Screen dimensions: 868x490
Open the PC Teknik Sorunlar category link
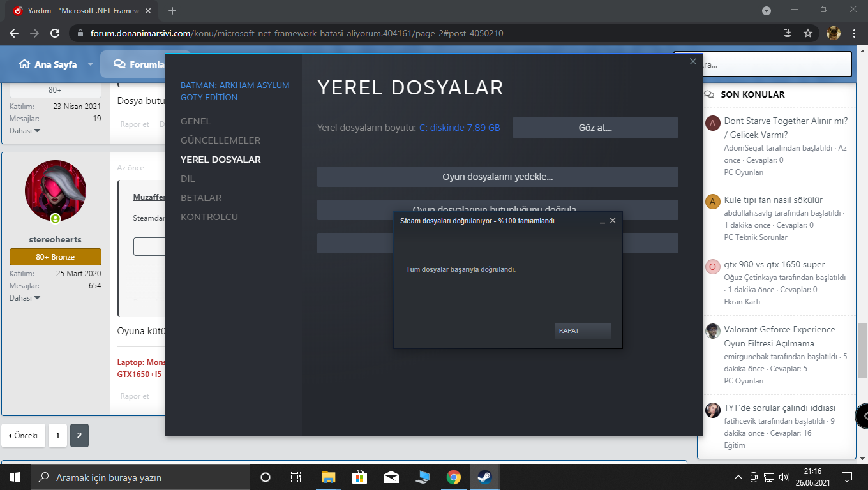click(756, 237)
